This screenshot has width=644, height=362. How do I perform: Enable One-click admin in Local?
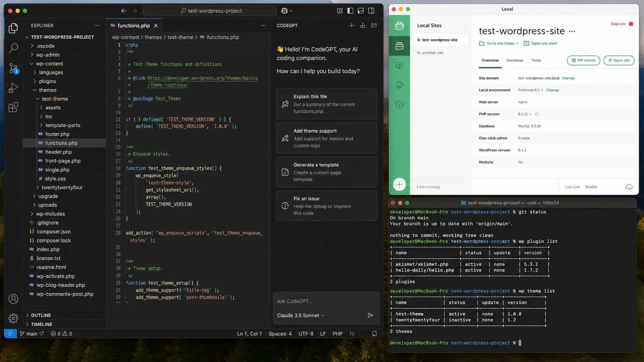[523, 138]
